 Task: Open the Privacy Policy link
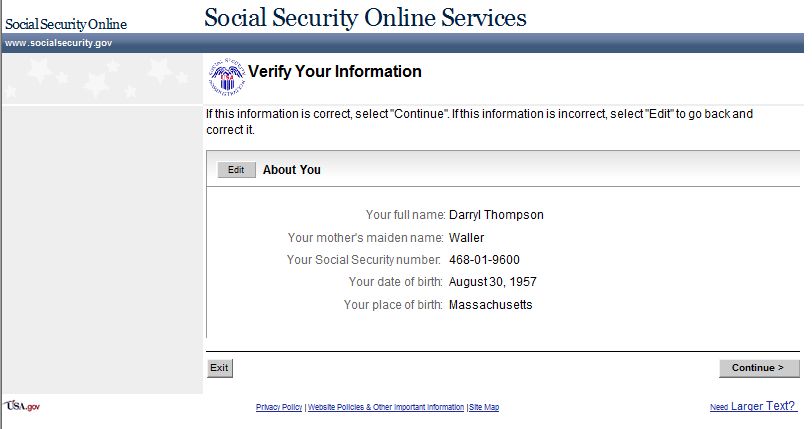pos(279,408)
